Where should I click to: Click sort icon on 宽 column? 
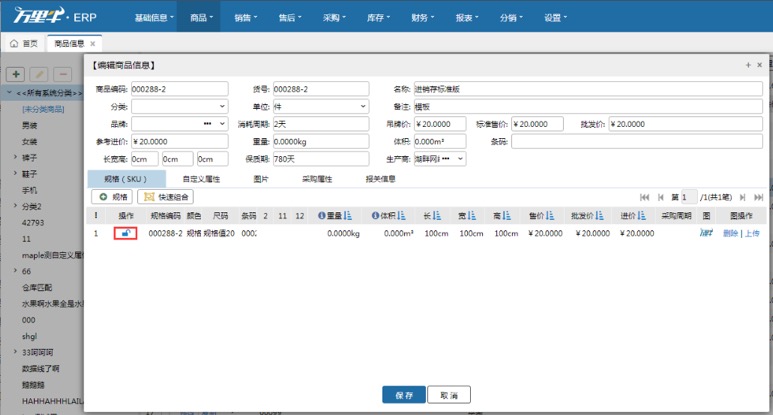point(472,215)
